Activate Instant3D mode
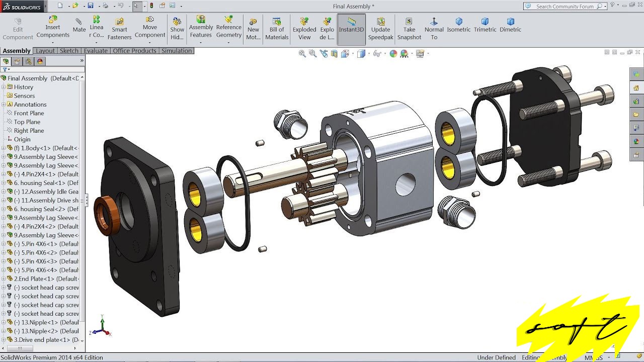 (351, 26)
